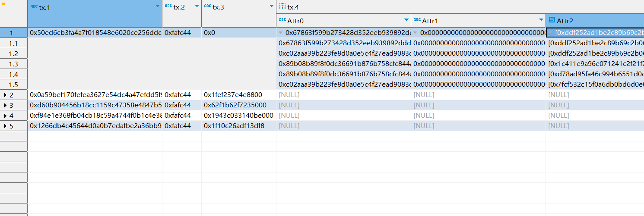Image resolution: width=644 pixels, height=216 pixels.
Task: Click the table icon beside tx.4
Action: point(282,6)
